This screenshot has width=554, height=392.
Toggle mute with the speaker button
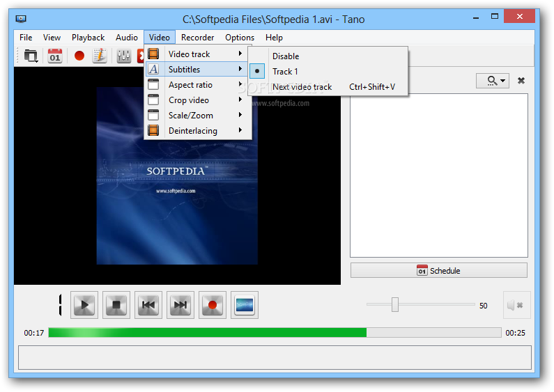tap(516, 305)
